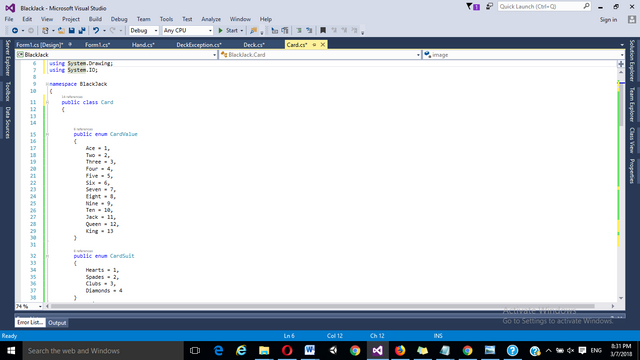
Task: Click the Start debugging button
Action: 231,31
